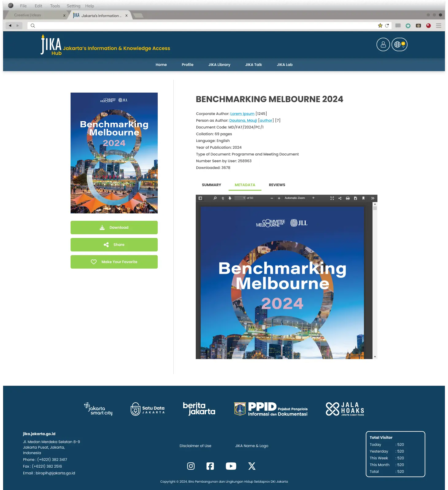Open the Automatic Zoom dropdown
This screenshot has height=490, width=448.
coord(299,198)
